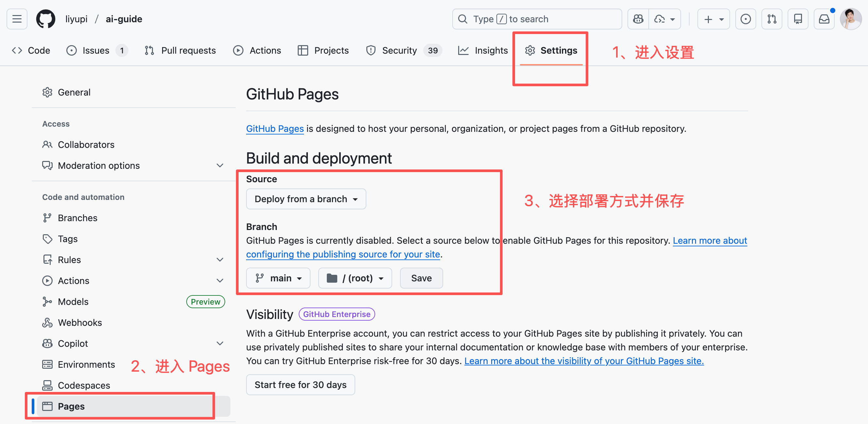Image resolution: width=868 pixels, height=424 pixels.
Task: Expand Moderation options in the sidebar
Action: point(220,166)
